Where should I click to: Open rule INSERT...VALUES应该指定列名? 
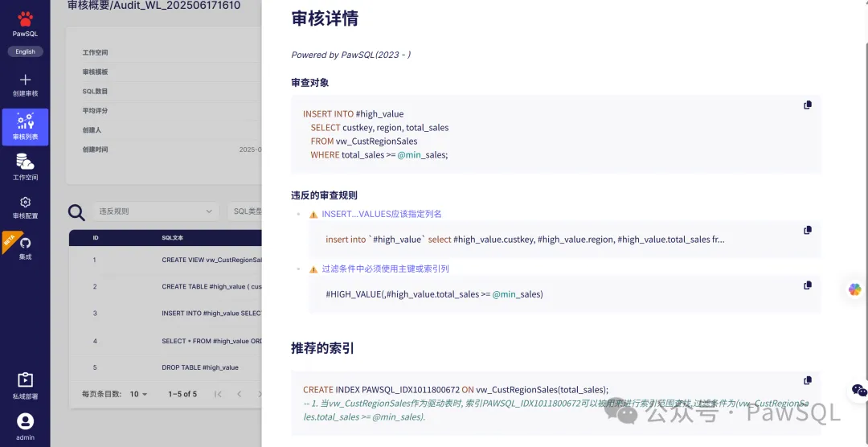click(382, 214)
